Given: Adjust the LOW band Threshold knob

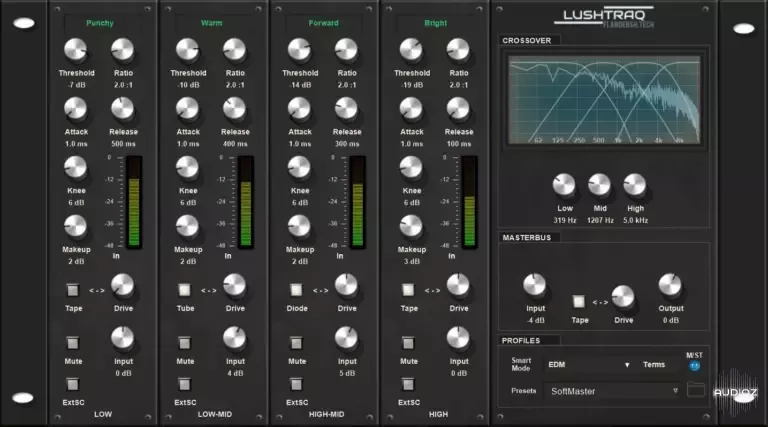Looking at the screenshot, I should [75, 50].
